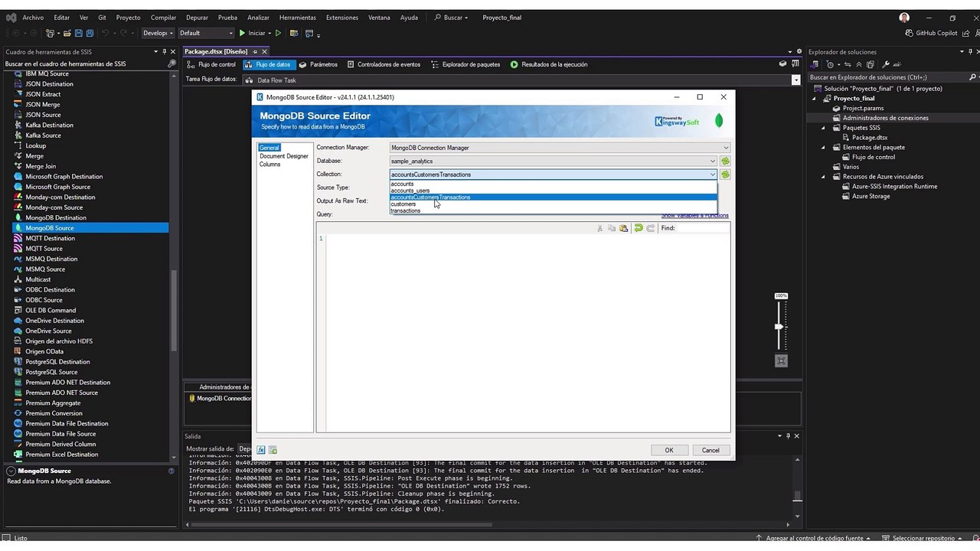Open GitHub Copilot button
Screen dimensions: 980x551
[x=931, y=33]
